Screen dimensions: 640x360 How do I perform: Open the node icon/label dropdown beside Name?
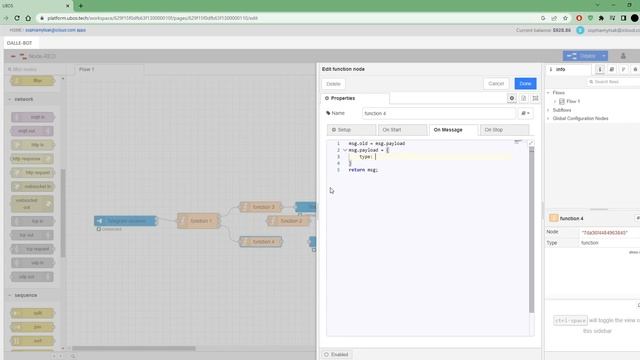[x=526, y=113]
